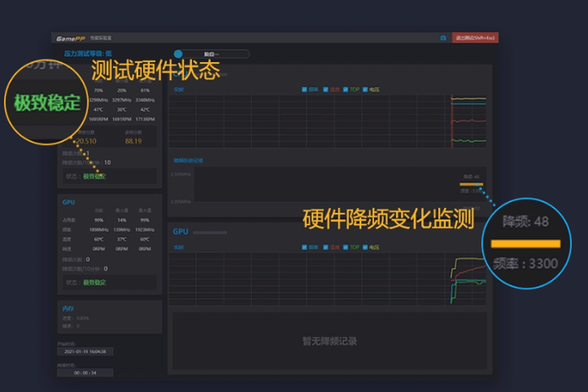The height and width of the screenshot is (392, 588).
Task: Toggle the GPU chart 电压 checkbox
Action: (x=365, y=247)
